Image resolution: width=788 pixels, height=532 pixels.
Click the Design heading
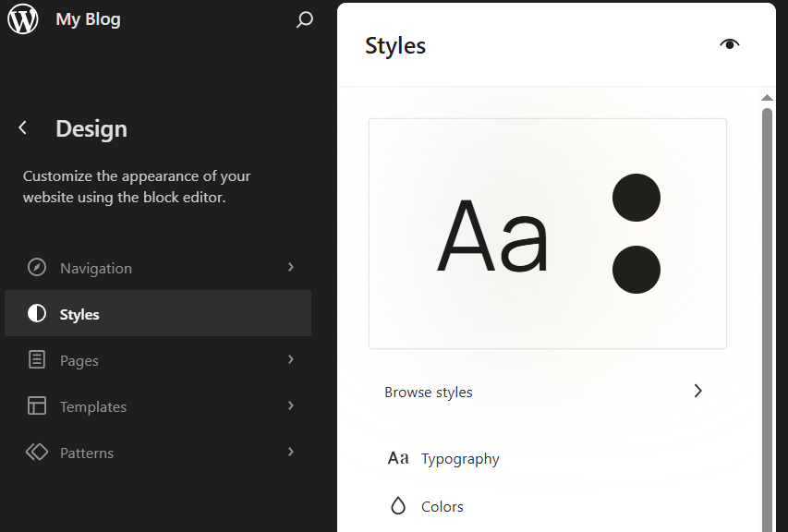pyautogui.click(x=91, y=128)
